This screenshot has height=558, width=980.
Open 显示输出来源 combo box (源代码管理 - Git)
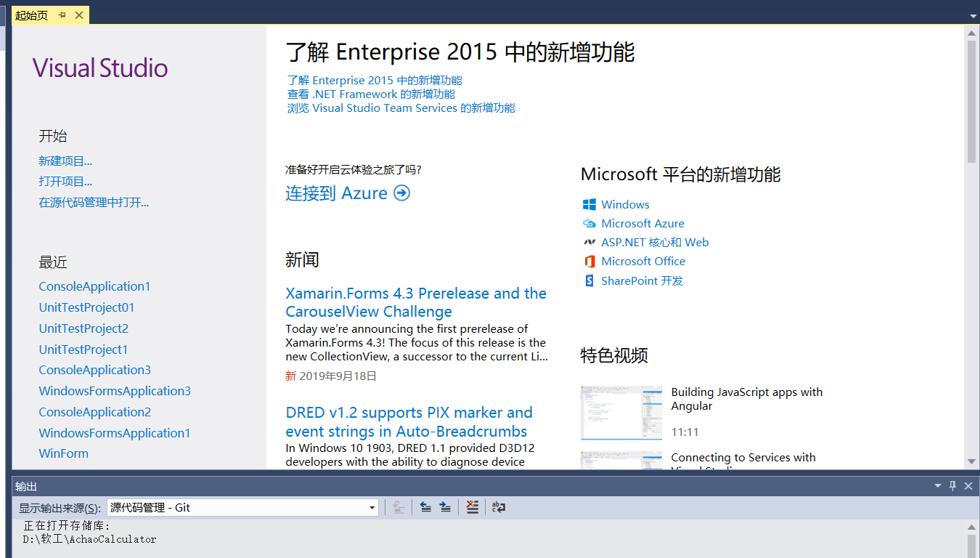click(242, 508)
